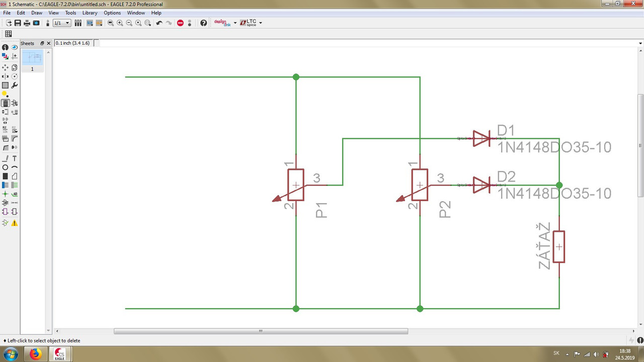This screenshot has height=362, width=644.
Task: Click the Zoom out icon
Action: (129, 23)
